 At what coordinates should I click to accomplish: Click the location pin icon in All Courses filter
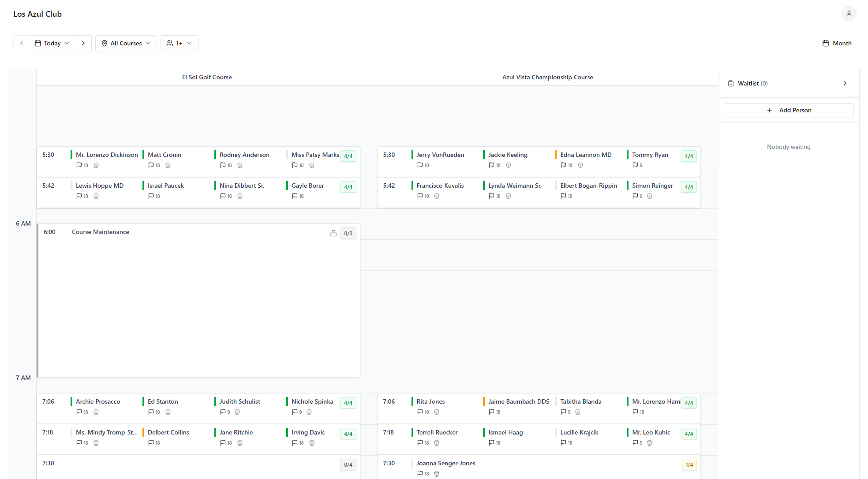tap(105, 43)
